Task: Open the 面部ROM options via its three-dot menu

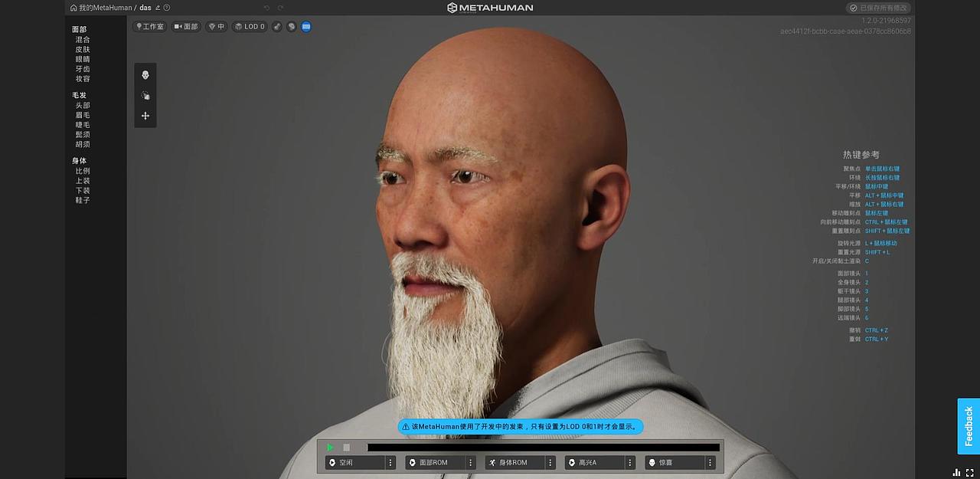Action: click(x=470, y=462)
